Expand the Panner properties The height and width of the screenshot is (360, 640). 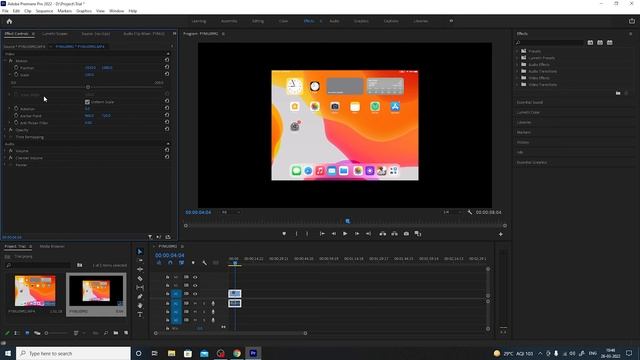click(5, 164)
